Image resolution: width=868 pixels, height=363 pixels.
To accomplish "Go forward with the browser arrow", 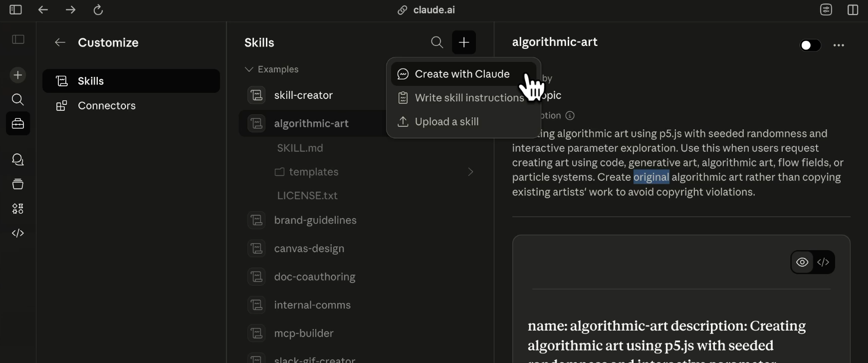I will [70, 10].
